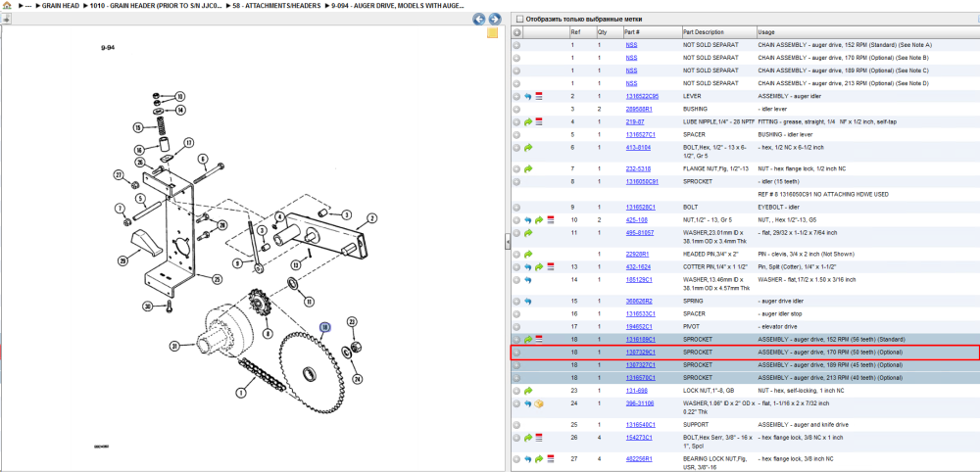The image size is (980, 472).
Task: Open part link 413-8104
Action: coord(638,148)
